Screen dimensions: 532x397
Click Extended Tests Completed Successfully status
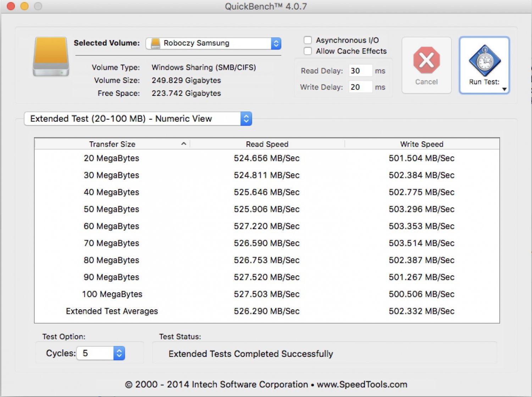[251, 354]
